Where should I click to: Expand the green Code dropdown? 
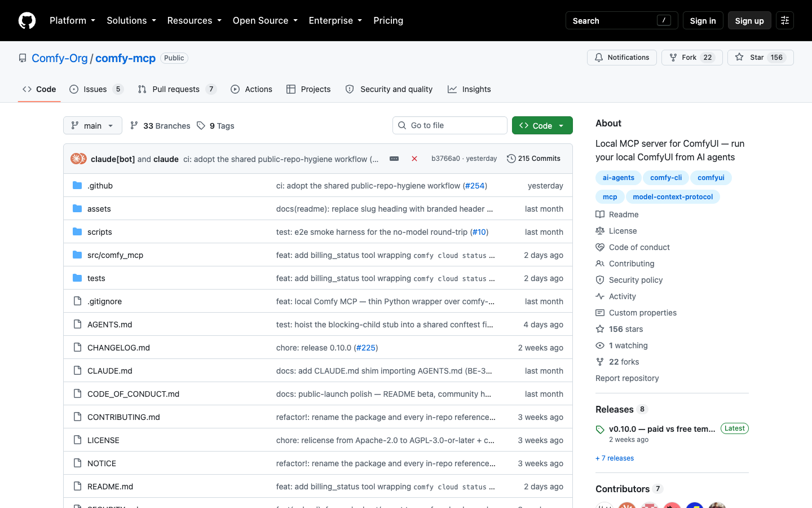542,125
